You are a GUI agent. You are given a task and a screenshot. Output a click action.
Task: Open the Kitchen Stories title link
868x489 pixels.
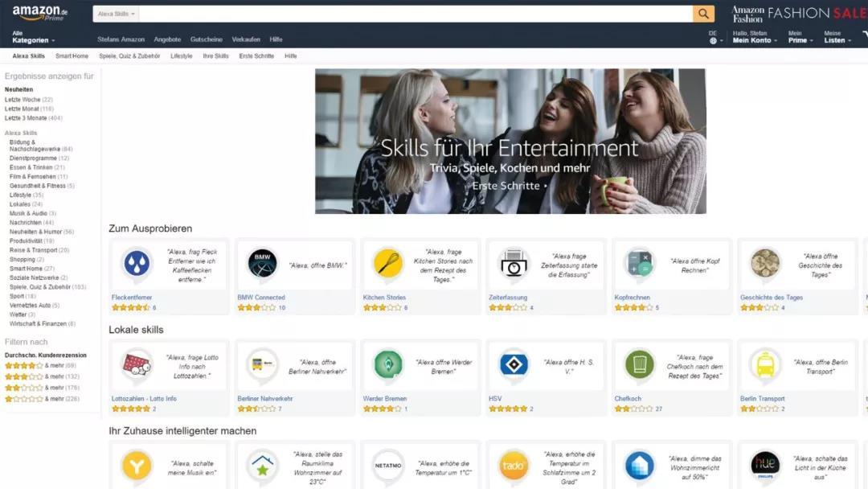click(384, 298)
